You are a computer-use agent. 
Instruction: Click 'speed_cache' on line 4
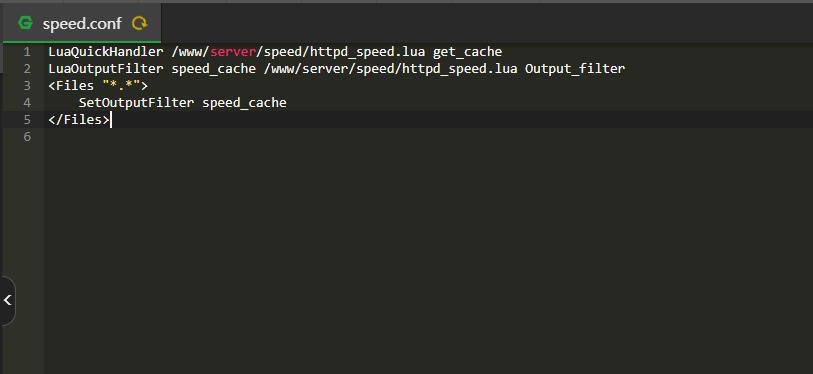click(244, 103)
